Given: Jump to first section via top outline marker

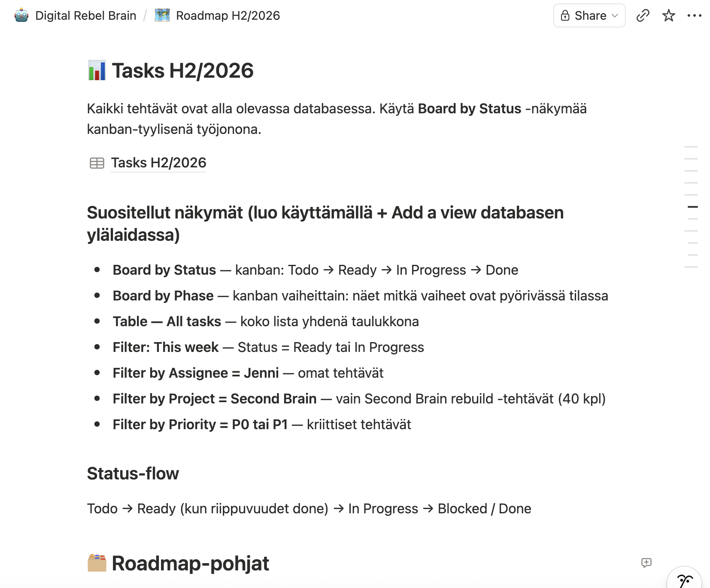Looking at the screenshot, I should (x=691, y=147).
